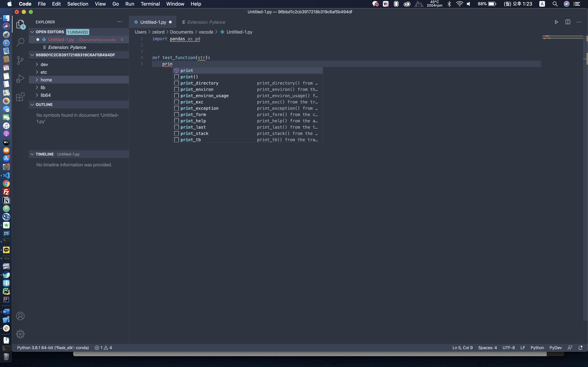Click the Python interpreter in status bar
This screenshot has width=588, height=367.
[x=53, y=348]
